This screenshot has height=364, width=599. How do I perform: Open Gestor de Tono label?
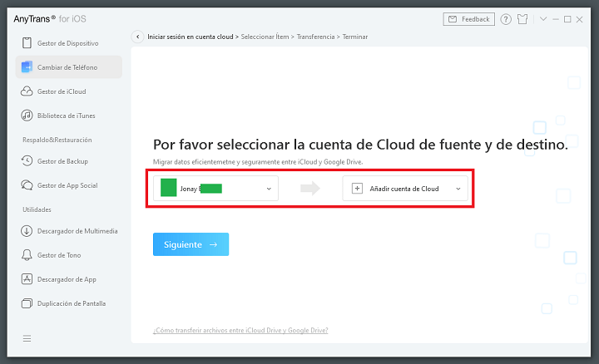pos(59,255)
